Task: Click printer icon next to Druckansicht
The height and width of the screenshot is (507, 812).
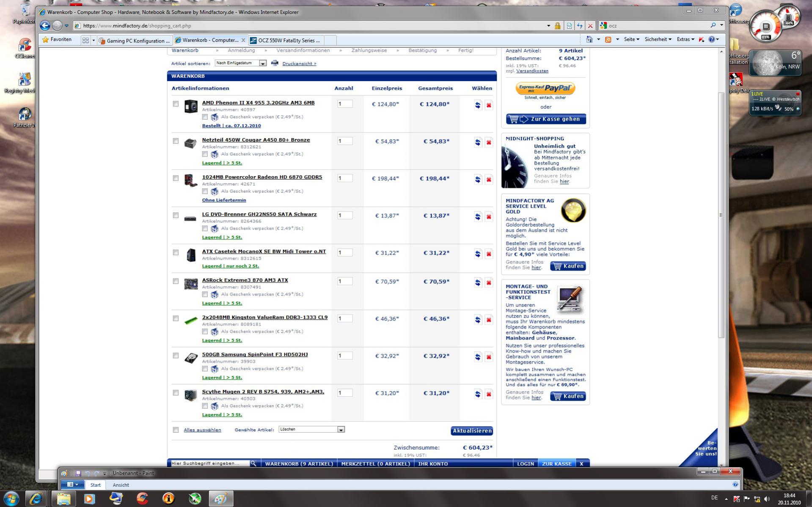Action: tap(275, 63)
